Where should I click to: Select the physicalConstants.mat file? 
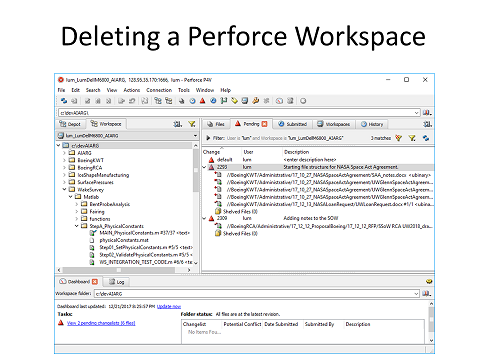pyautogui.click(x=124, y=240)
